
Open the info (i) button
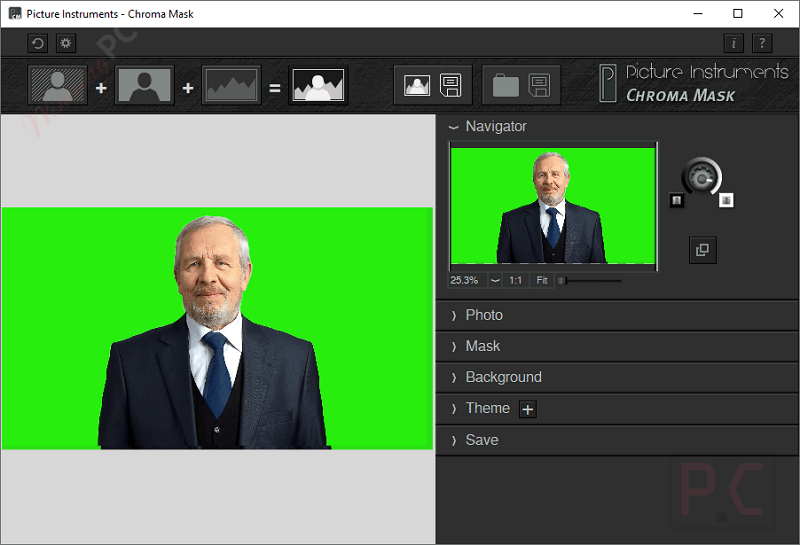pyautogui.click(x=734, y=43)
